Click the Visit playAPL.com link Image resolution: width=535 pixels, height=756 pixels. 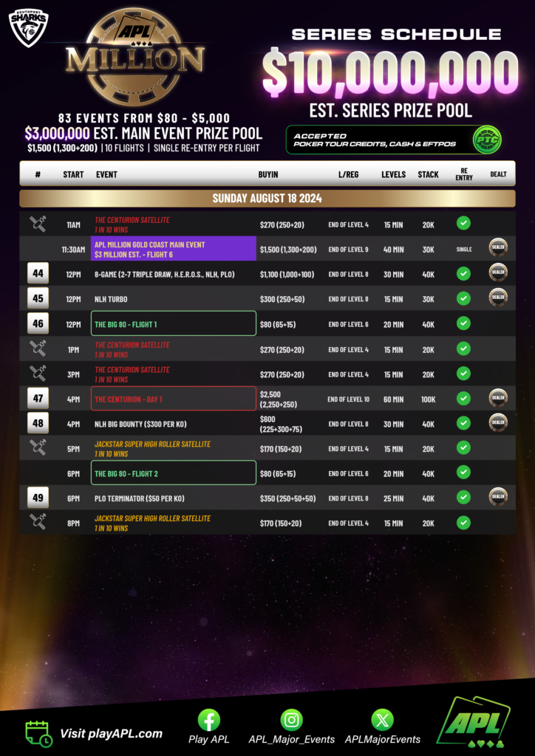click(111, 734)
